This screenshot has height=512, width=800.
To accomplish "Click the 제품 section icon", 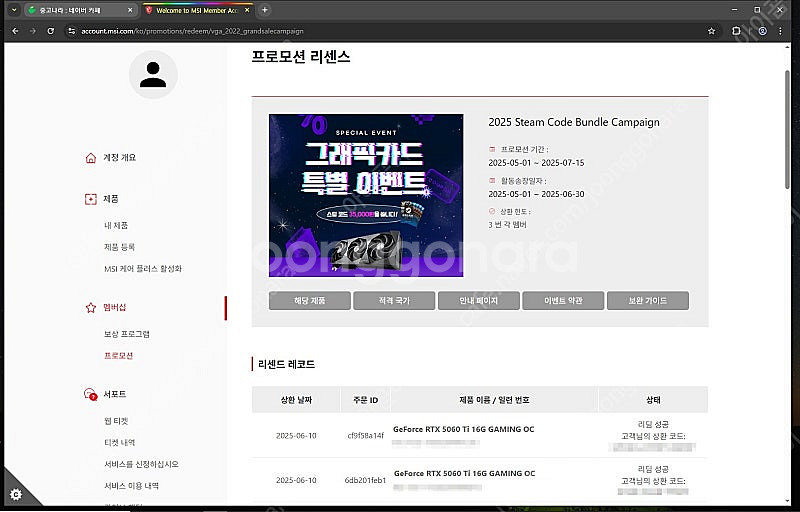I will click(90, 199).
